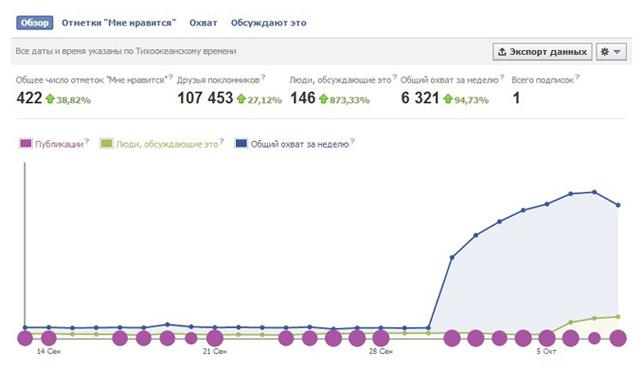
Task: Open the Охват tab
Action: pyautogui.click(x=203, y=23)
